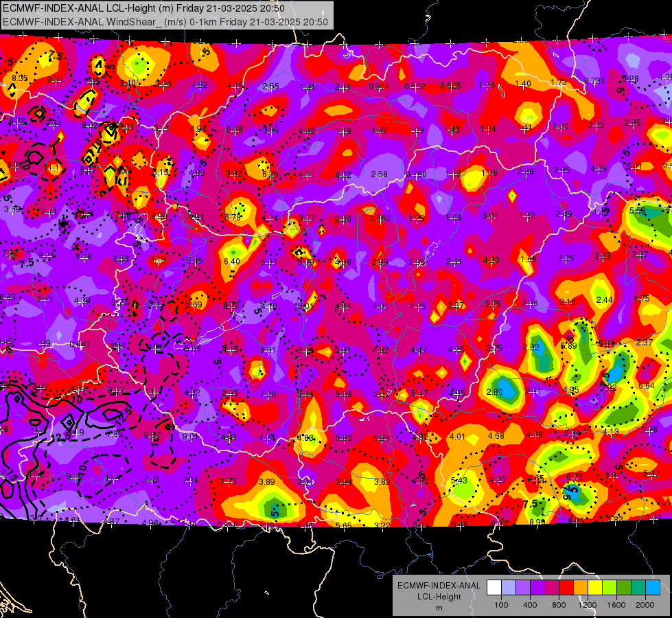The height and width of the screenshot is (618, 672).
Task: Click the grid value 6.76
Action: [575, 477]
